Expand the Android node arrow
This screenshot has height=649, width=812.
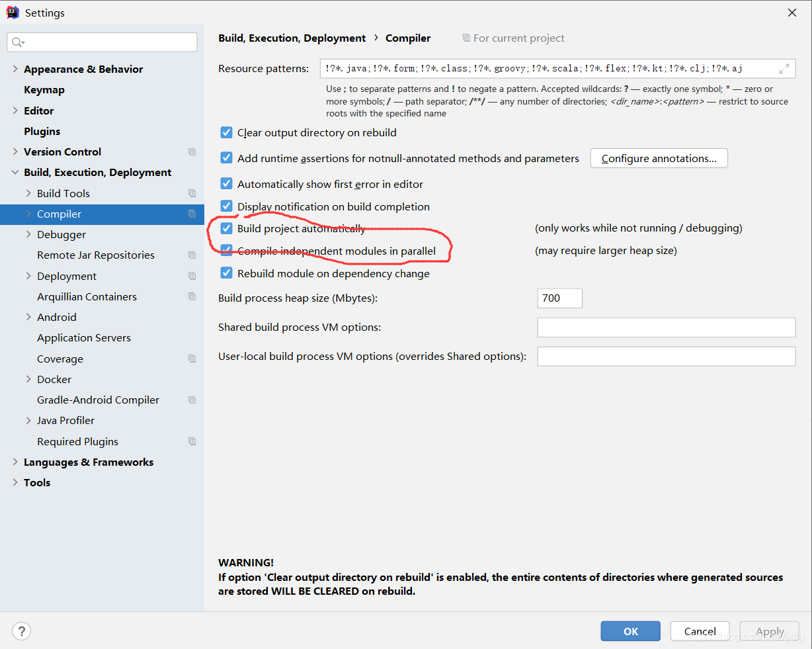(28, 317)
